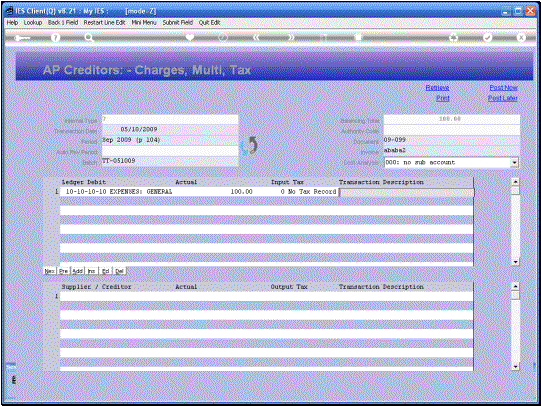Click the Transaction Description field on line 1
Image resolution: width=541 pixels, height=406 pixels.
(x=406, y=192)
